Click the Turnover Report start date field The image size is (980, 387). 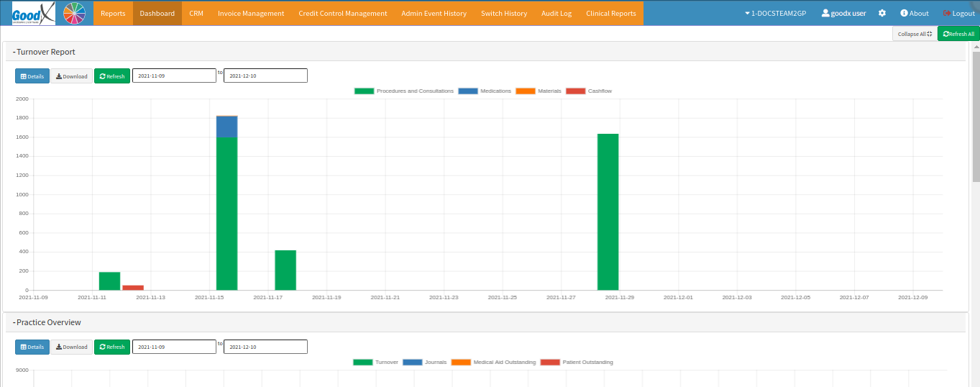(174, 76)
